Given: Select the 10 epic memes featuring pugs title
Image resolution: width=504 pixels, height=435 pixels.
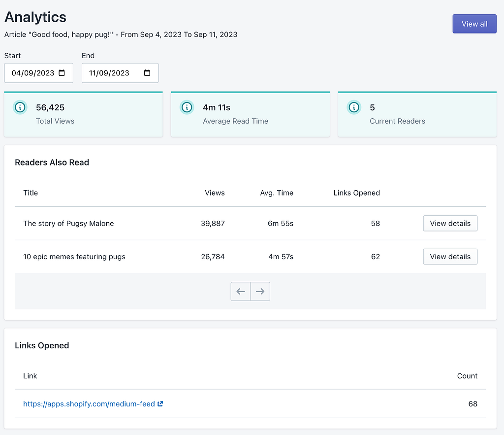Looking at the screenshot, I should (x=74, y=257).
